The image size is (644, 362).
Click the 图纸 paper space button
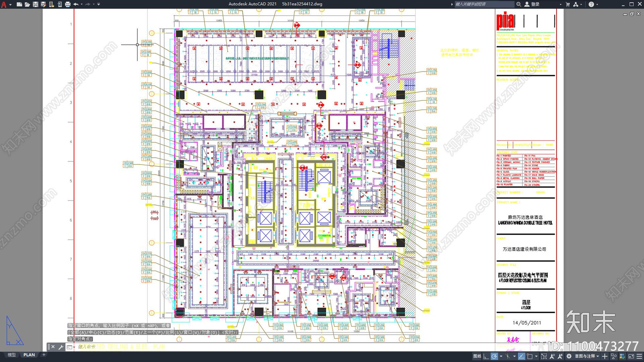pos(477,356)
